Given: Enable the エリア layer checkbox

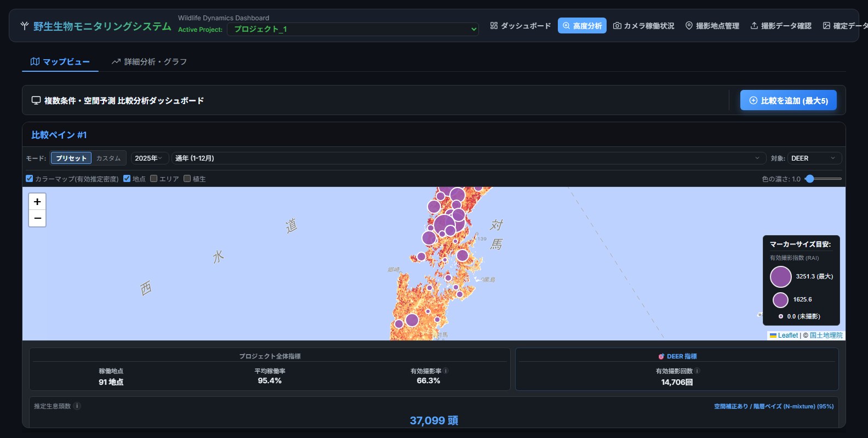Looking at the screenshot, I should click(x=154, y=178).
